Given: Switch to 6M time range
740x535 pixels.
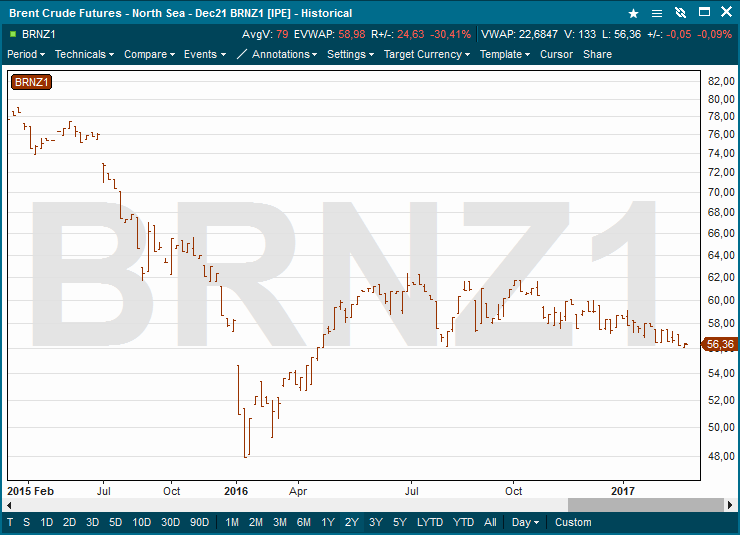Looking at the screenshot, I should 304,522.
